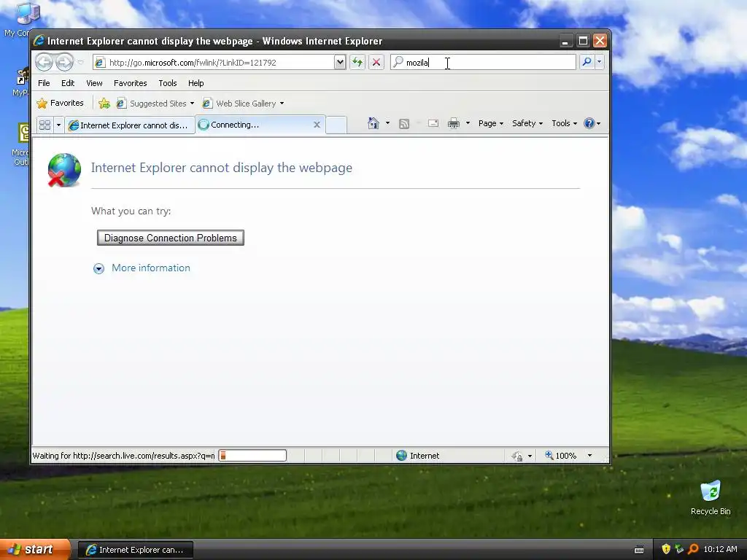747x560 pixels.
Task: Click the Waiting for search.live.com status text
Action: (123, 456)
